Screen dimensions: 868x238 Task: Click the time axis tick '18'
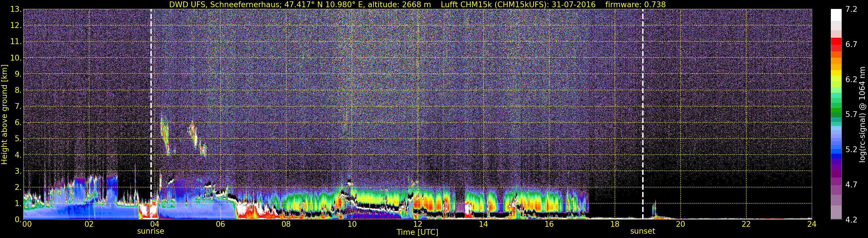(x=614, y=224)
